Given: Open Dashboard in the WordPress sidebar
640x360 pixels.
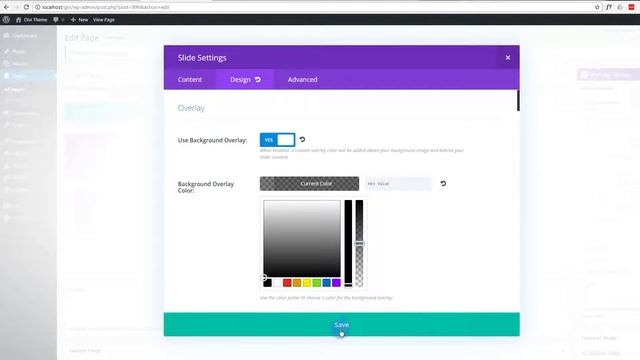Looking at the screenshot, I should [x=20, y=36].
